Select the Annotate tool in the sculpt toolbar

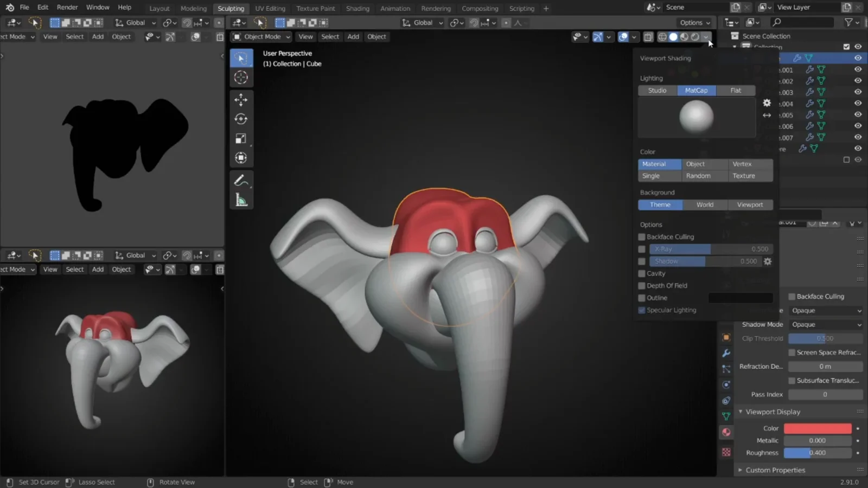(x=241, y=180)
